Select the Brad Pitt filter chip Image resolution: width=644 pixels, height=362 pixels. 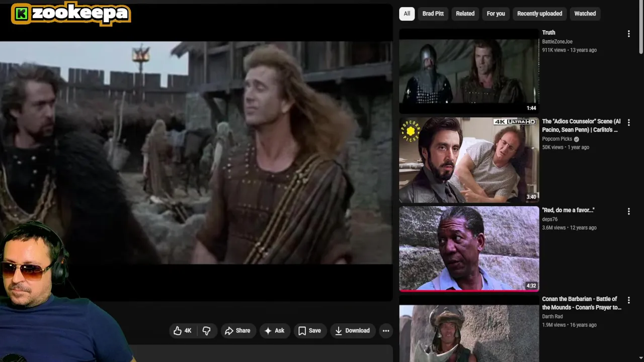pyautogui.click(x=433, y=14)
